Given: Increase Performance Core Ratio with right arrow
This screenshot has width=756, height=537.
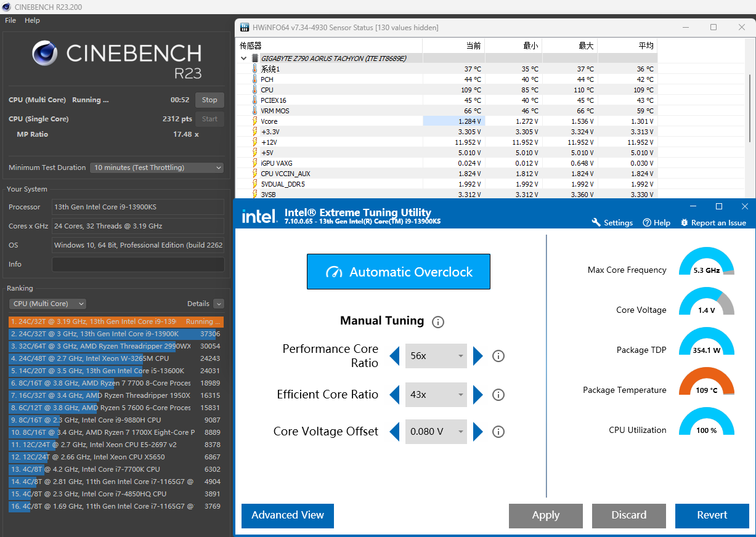Looking at the screenshot, I should 478,356.
